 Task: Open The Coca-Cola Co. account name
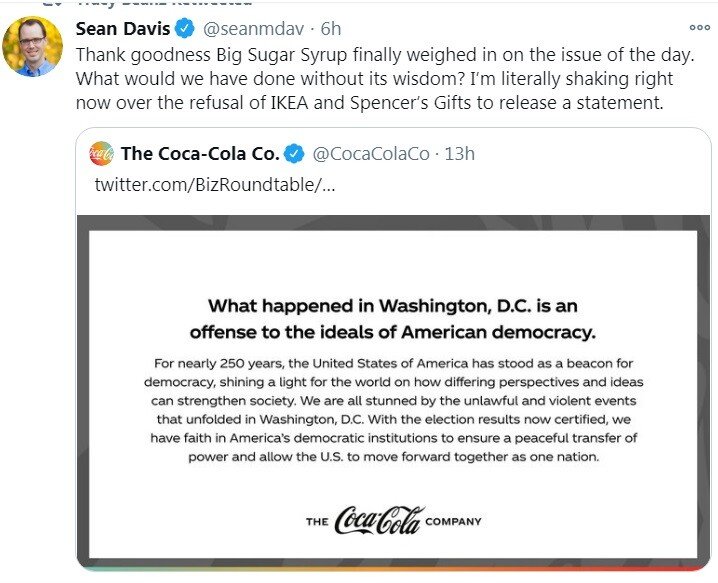(x=200, y=154)
